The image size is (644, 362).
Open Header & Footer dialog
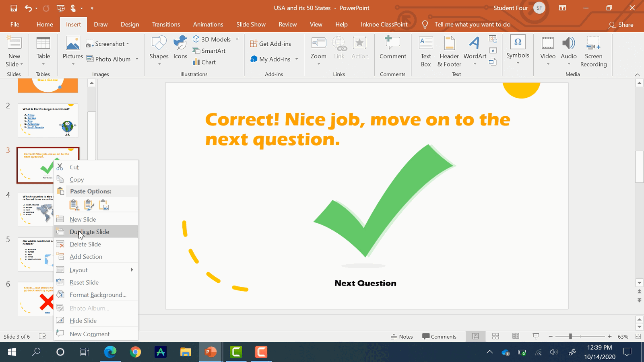pyautogui.click(x=449, y=51)
